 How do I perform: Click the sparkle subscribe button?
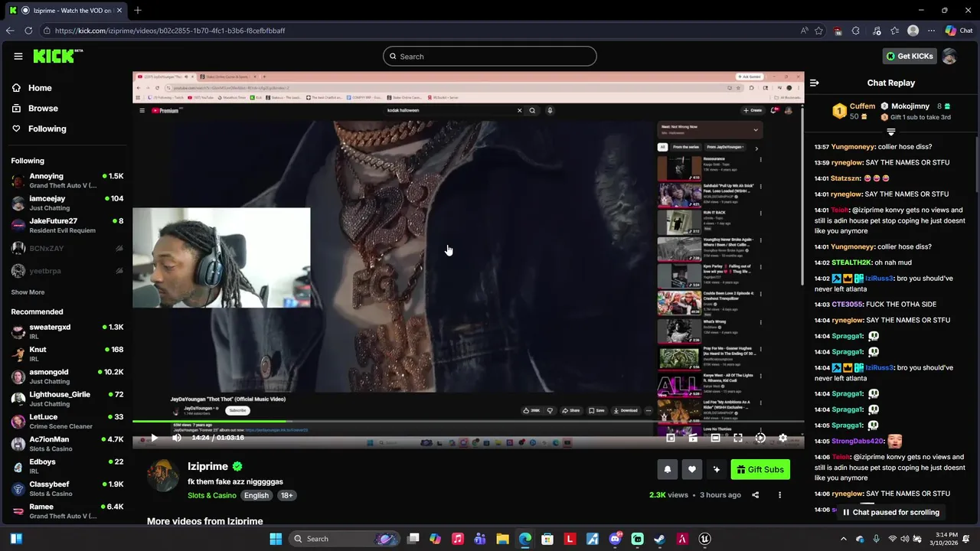click(717, 470)
